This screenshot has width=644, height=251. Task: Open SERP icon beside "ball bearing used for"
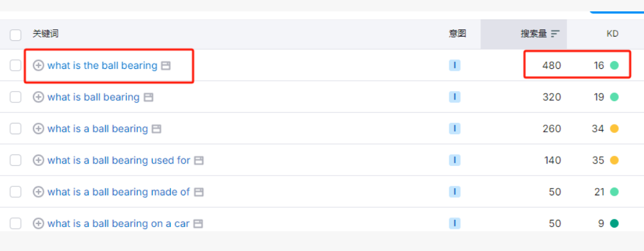[199, 161]
